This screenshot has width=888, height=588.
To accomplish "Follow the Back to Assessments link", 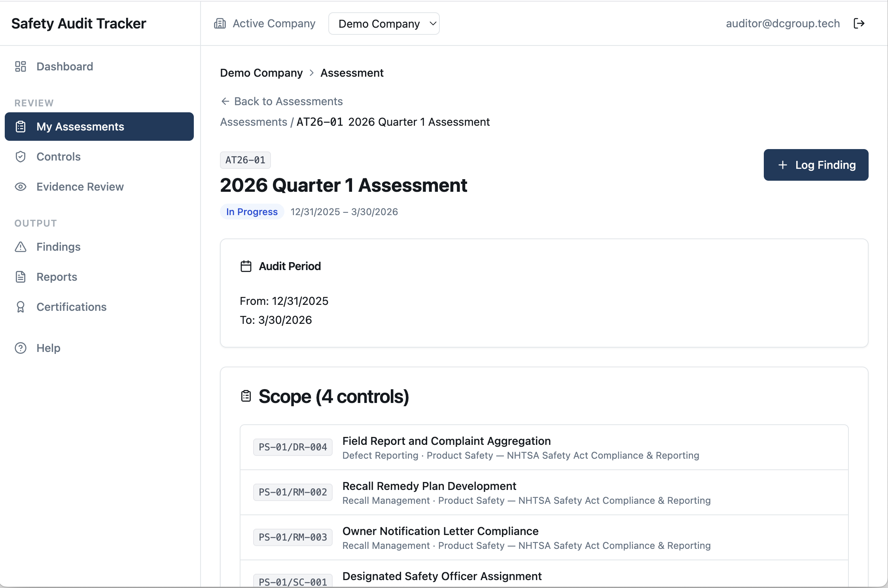I will pyautogui.click(x=282, y=101).
